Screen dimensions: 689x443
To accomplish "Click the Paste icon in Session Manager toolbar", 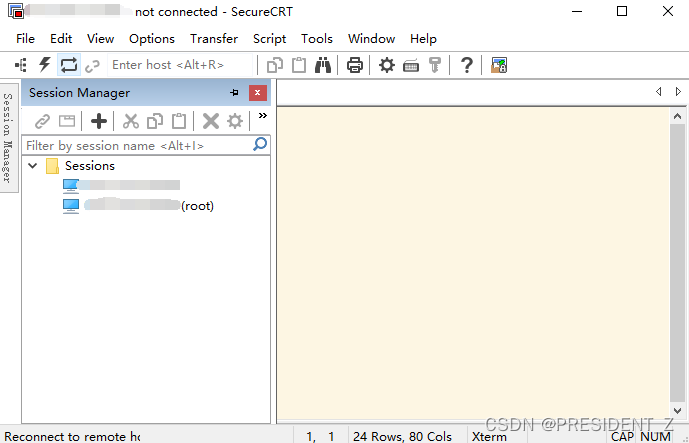I will click(x=179, y=121).
